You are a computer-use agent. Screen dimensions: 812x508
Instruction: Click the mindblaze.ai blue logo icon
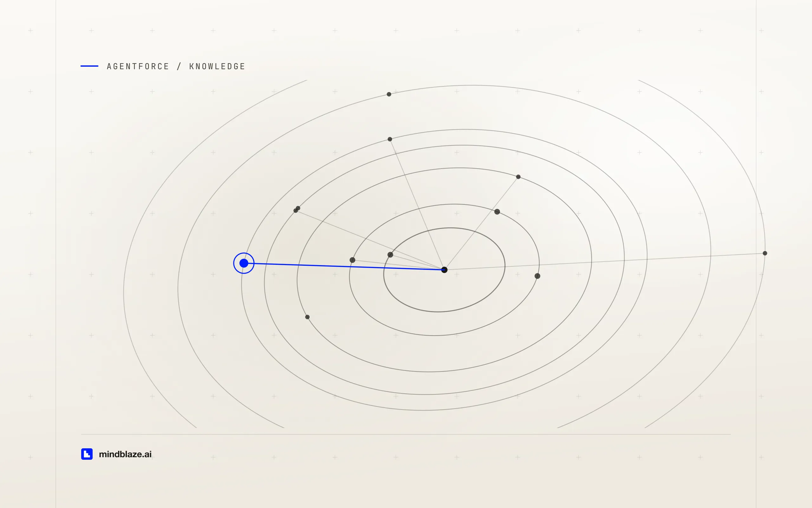(87, 454)
